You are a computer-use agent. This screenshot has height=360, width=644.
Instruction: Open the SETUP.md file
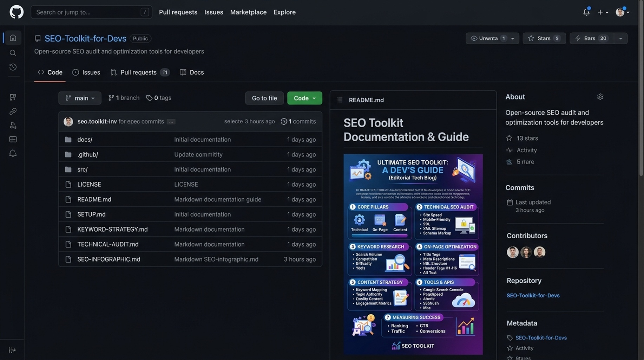coord(91,214)
